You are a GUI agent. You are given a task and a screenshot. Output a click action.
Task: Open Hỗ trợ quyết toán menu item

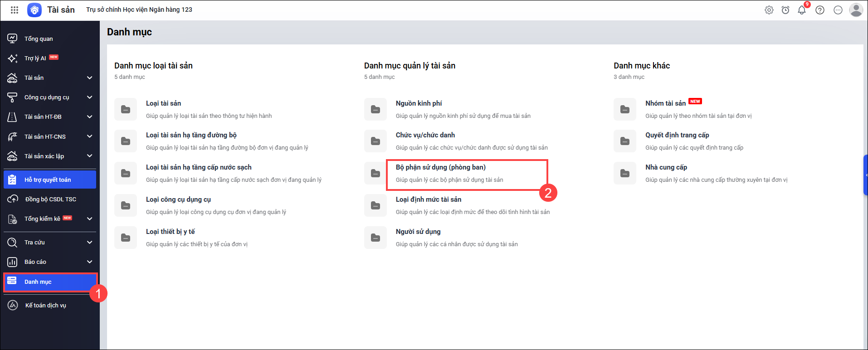(48, 180)
